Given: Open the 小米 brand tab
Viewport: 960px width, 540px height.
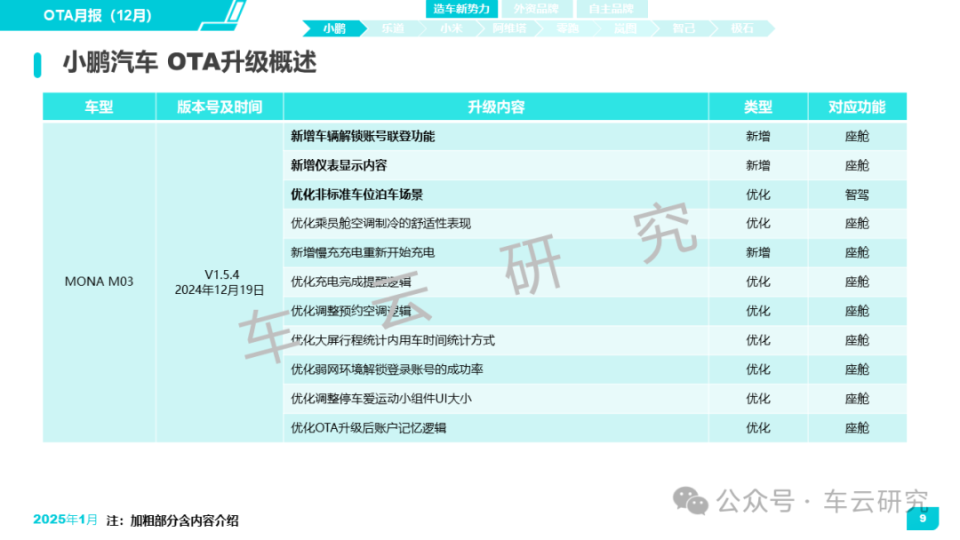Looking at the screenshot, I should 451,28.
